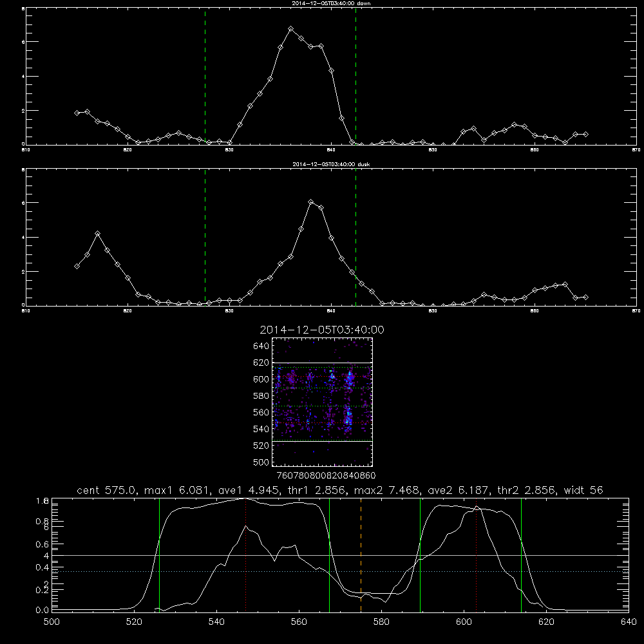Click the '540' label on the bottom plot x-axis

pyautogui.click(x=216, y=622)
